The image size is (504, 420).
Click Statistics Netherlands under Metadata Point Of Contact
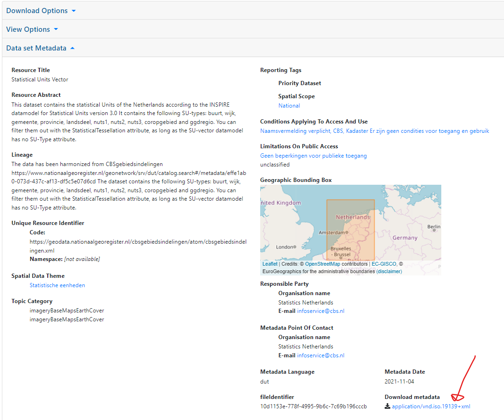pyautogui.click(x=306, y=347)
